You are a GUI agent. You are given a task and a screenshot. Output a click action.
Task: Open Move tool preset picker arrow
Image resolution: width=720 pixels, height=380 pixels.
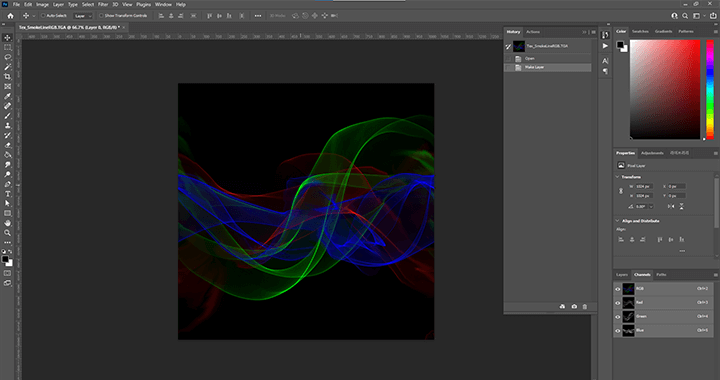(34, 16)
